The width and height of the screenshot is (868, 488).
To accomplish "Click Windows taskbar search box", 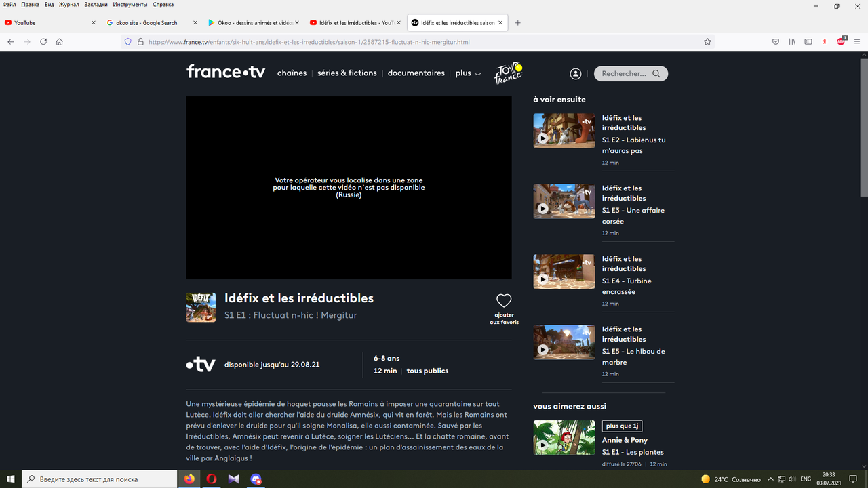I will pos(99,479).
